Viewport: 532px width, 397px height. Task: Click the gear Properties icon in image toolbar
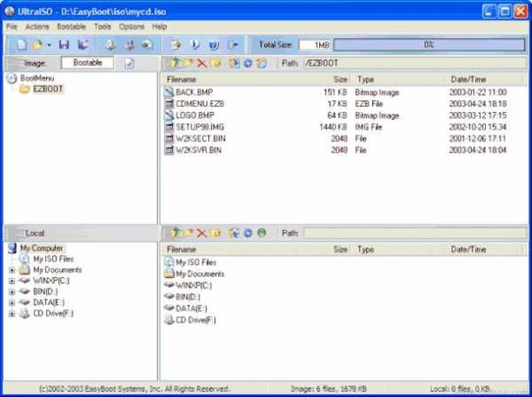(248, 63)
